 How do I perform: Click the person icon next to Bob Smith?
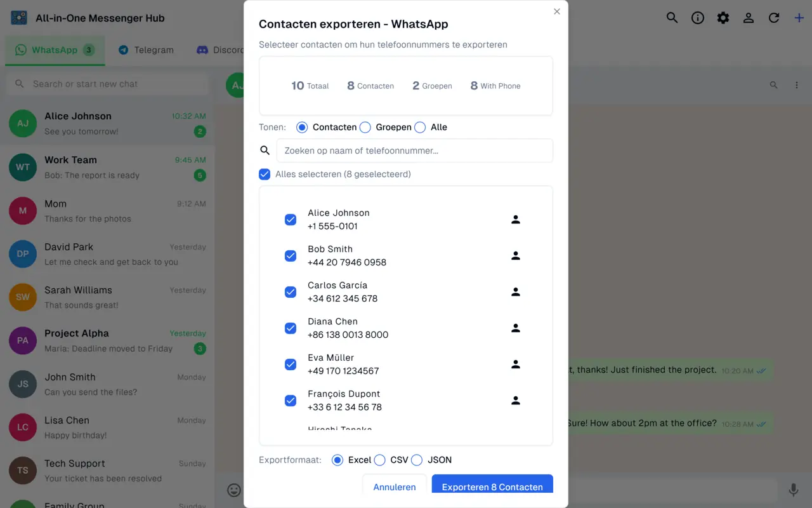pos(516,256)
